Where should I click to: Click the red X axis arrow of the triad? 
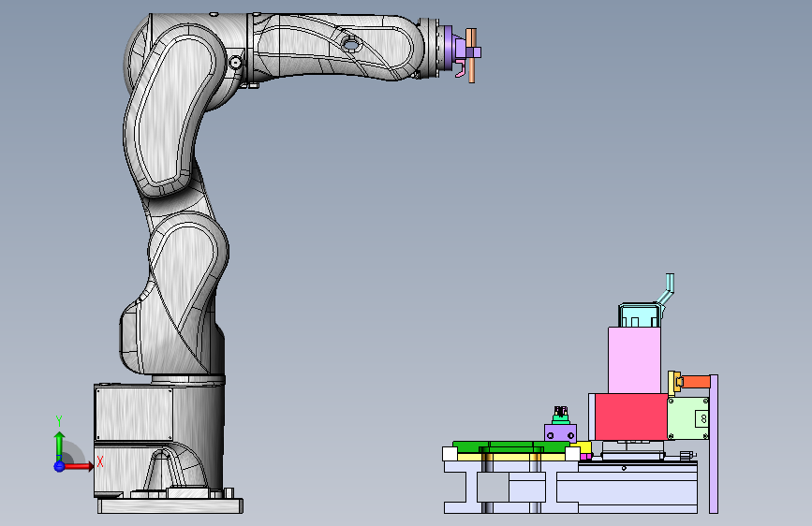[79, 466]
